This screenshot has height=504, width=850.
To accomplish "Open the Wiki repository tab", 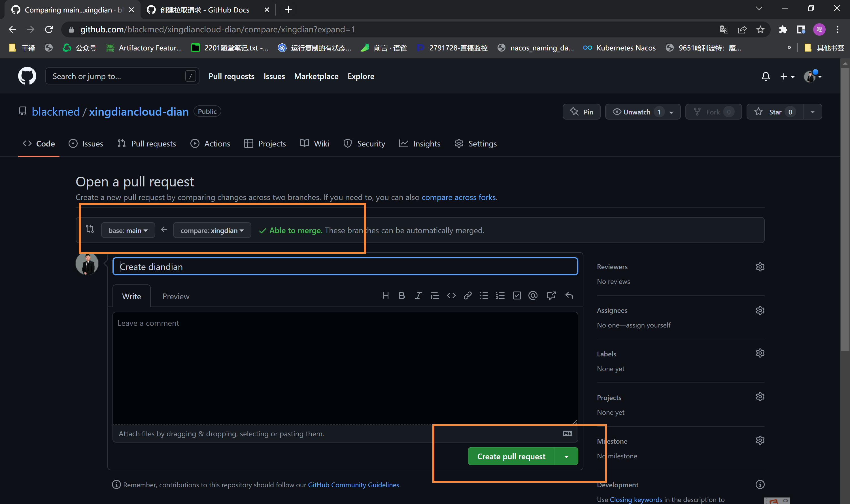I will (x=314, y=144).
